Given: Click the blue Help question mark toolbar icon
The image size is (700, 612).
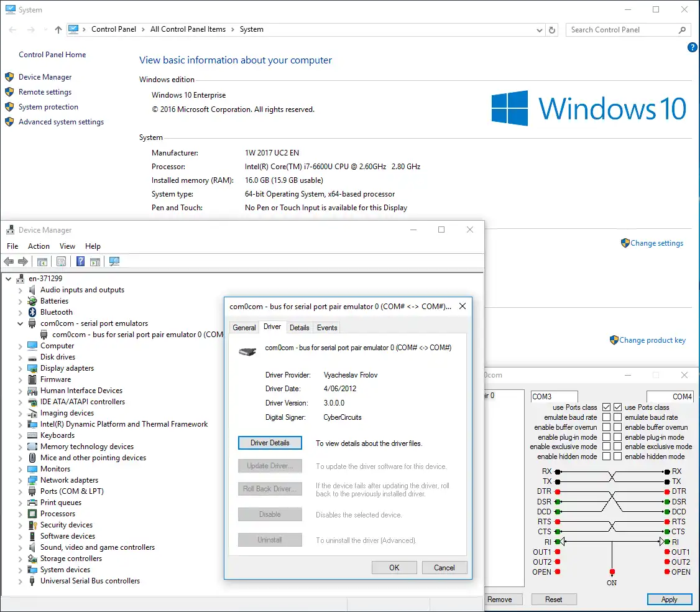Looking at the screenshot, I should 80,261.
